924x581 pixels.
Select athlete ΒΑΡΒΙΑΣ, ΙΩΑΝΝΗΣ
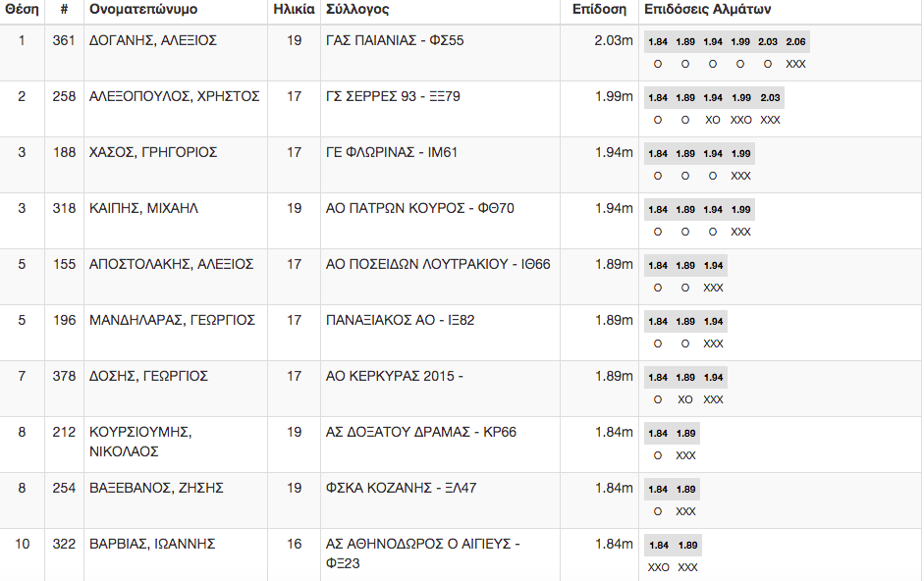152,545
